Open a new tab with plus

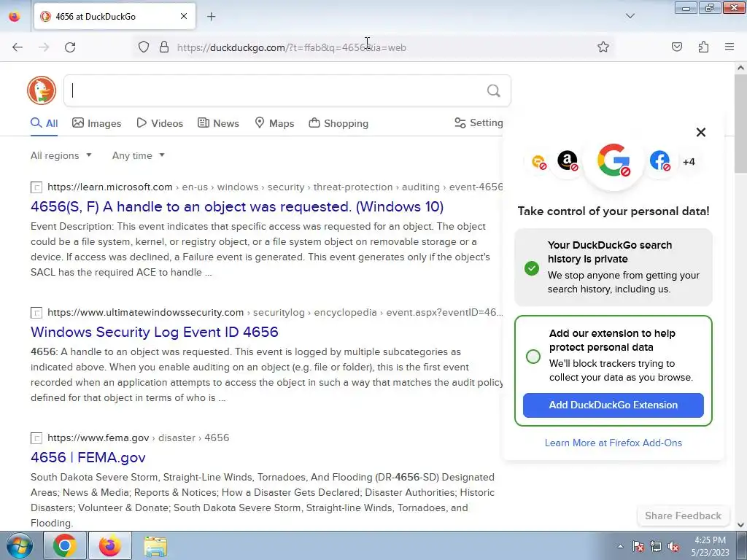click(211, 17)
